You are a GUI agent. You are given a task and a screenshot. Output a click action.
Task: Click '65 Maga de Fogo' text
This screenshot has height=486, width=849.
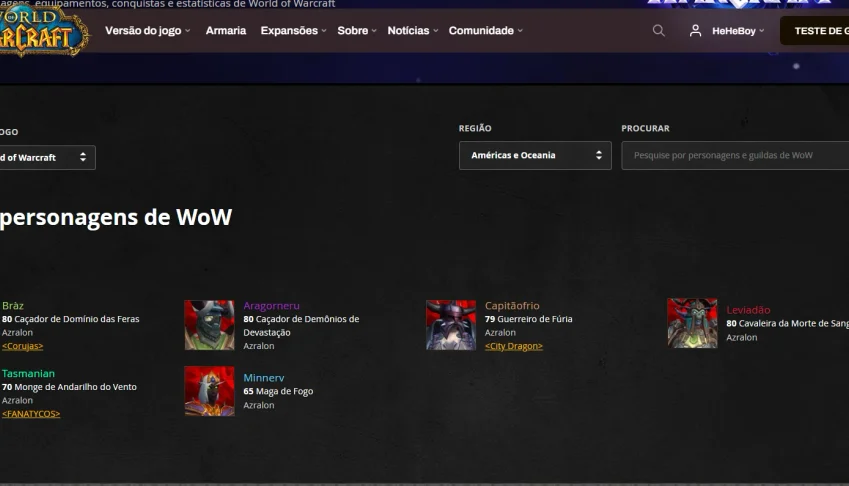click(278, 391)
